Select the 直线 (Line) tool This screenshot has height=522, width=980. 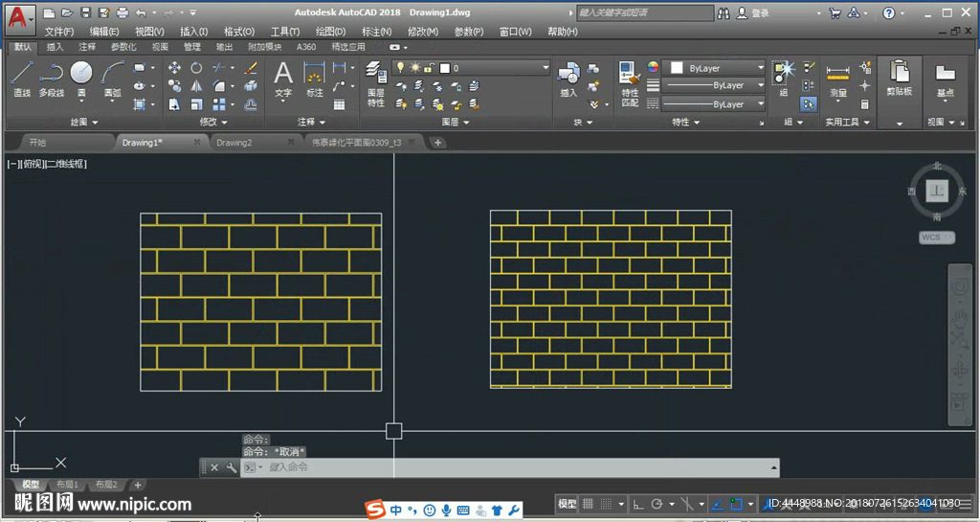point(22,79)
